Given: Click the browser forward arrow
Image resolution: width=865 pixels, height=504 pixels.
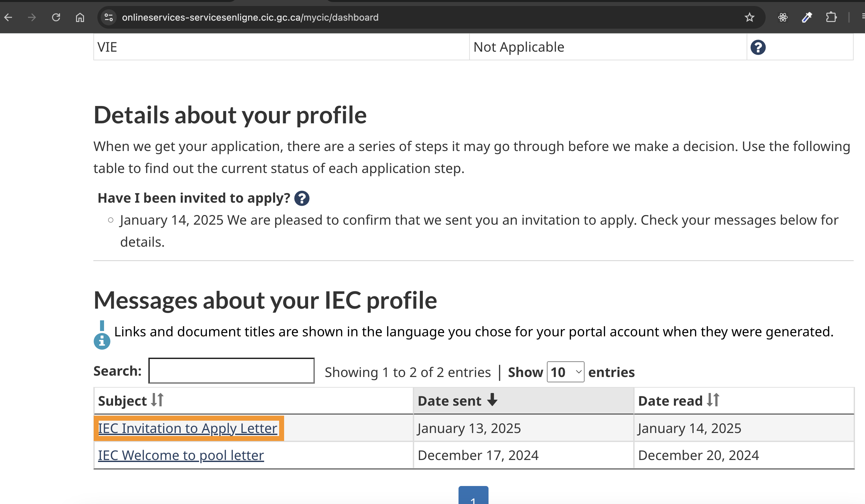Looking at the screenshot, I should point(32,17).
